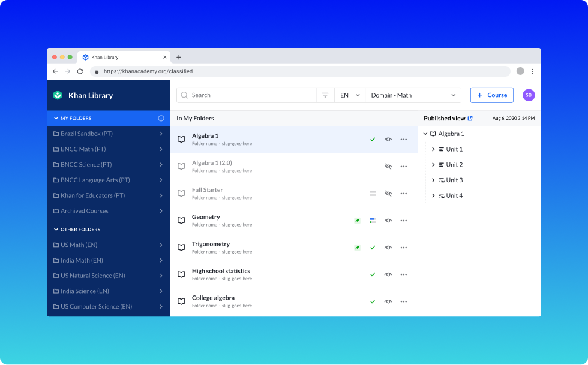Select the College algebra course title

(213, 298)
